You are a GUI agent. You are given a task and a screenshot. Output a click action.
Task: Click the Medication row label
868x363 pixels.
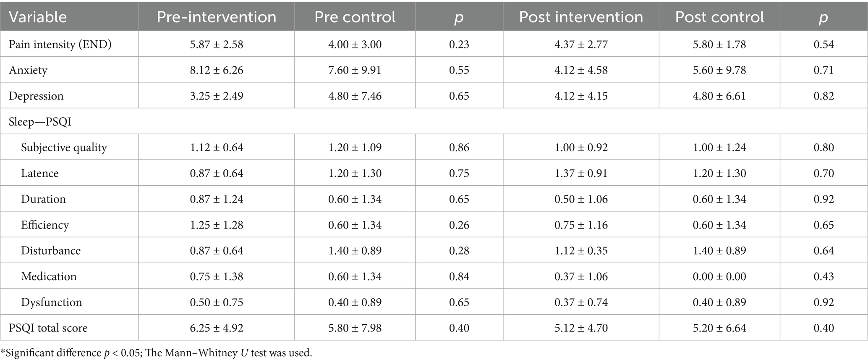tap(49, 276)
